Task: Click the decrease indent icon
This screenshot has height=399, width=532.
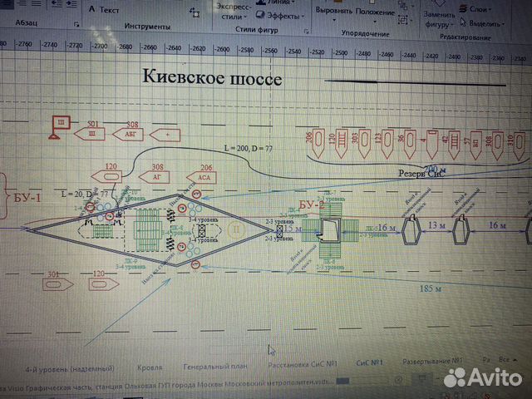Action: tap(57, 3)
